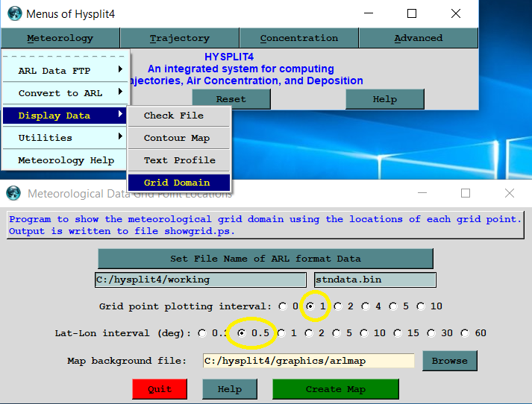532x404 pixels.
Task: Select Lat-Lon interval of 60 degrees
Action: (465, 333)
